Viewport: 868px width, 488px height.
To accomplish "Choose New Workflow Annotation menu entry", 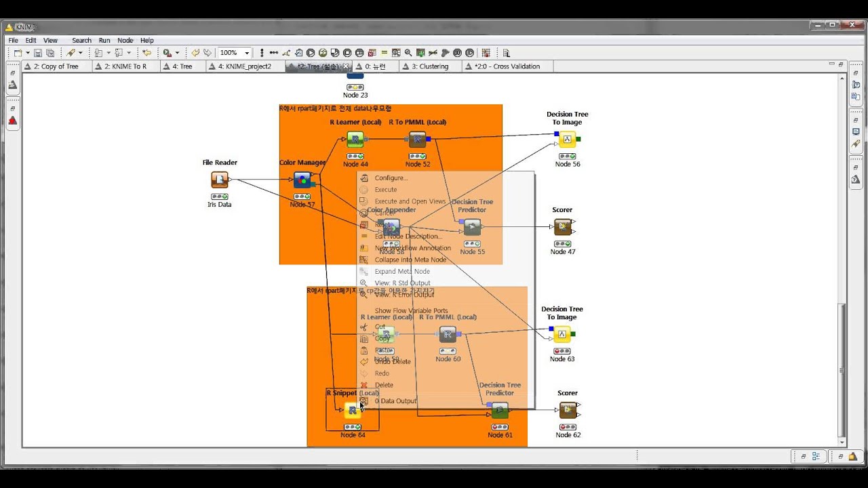I will pos(412,248).
